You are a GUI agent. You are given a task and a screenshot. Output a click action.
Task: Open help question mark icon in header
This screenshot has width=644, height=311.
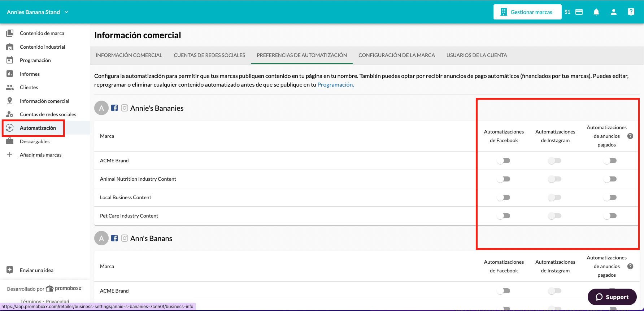631,12
